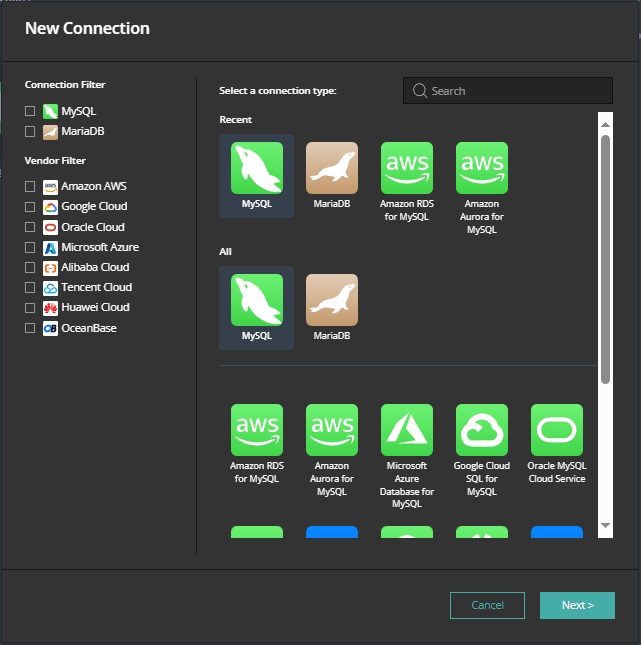641x645 pixels.
Task: Choose Amazon RDS for MySQL under Recent
Action: [x=406, y=168]
